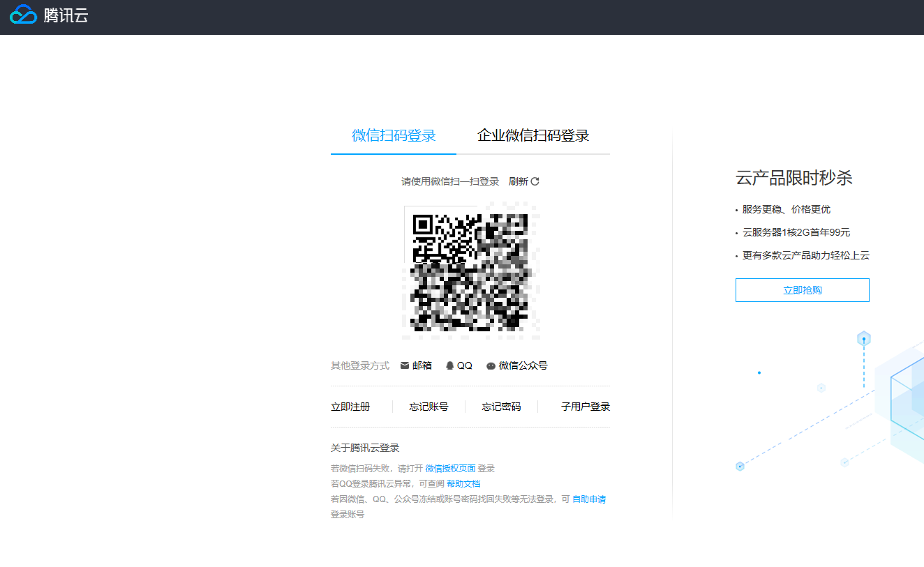Open the 微信授权页面 link

[450, 468]
